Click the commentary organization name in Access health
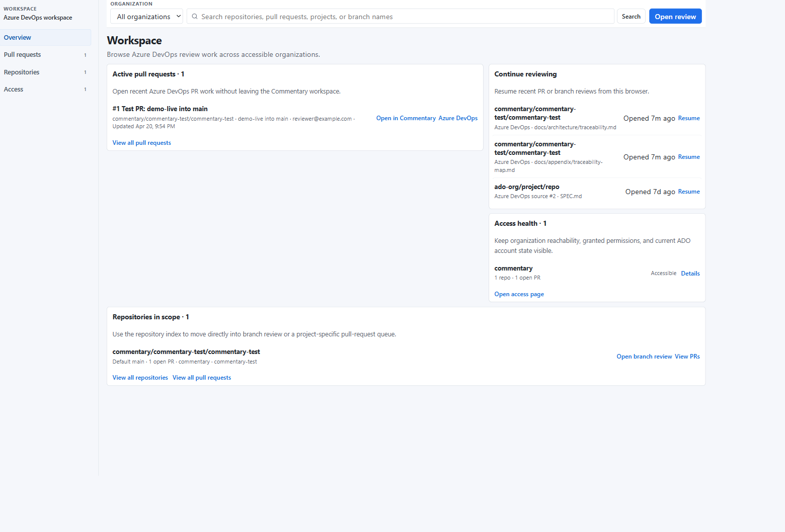785x532 pixels. coord(513,269)
